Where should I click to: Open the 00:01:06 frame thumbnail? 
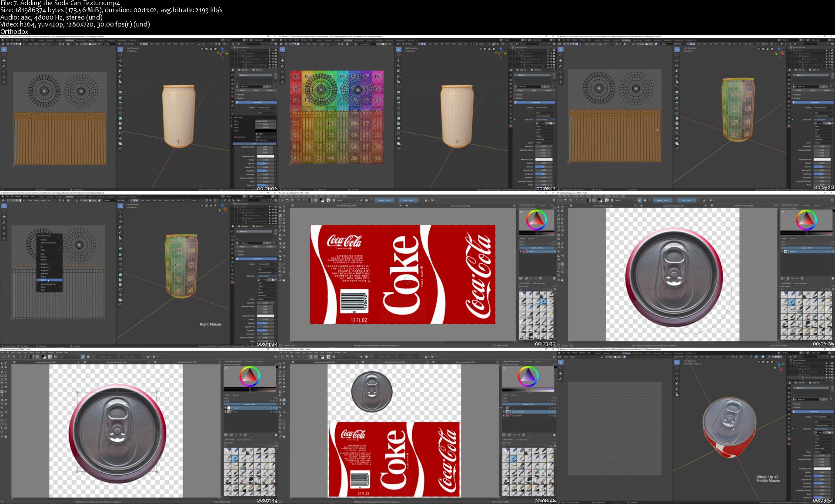(x=139, y=113)
